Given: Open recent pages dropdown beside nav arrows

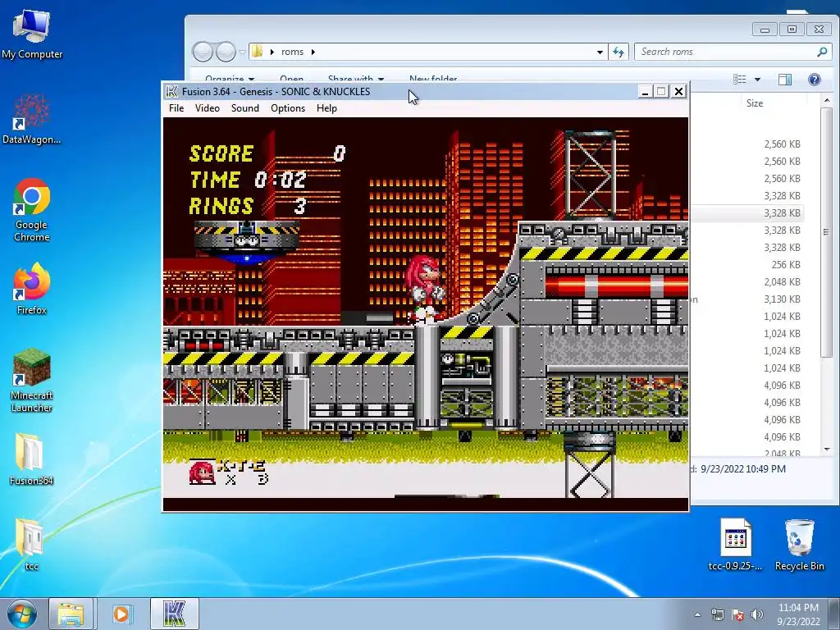Looking at the screenshot, I should 242,52.
